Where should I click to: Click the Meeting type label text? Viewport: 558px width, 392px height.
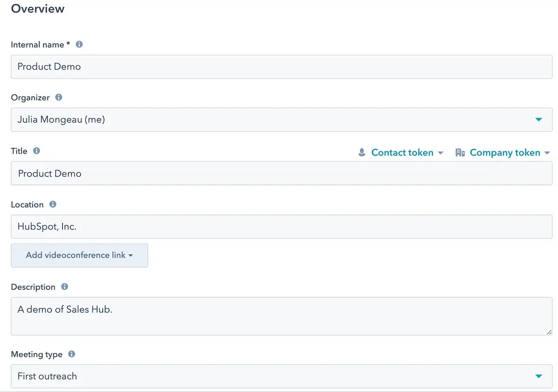[37, 354]
